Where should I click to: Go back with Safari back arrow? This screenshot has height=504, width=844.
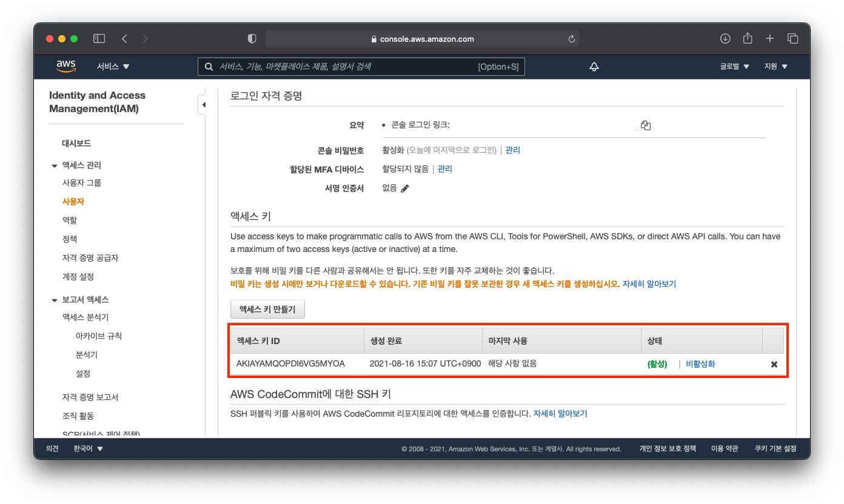(124, 39)
